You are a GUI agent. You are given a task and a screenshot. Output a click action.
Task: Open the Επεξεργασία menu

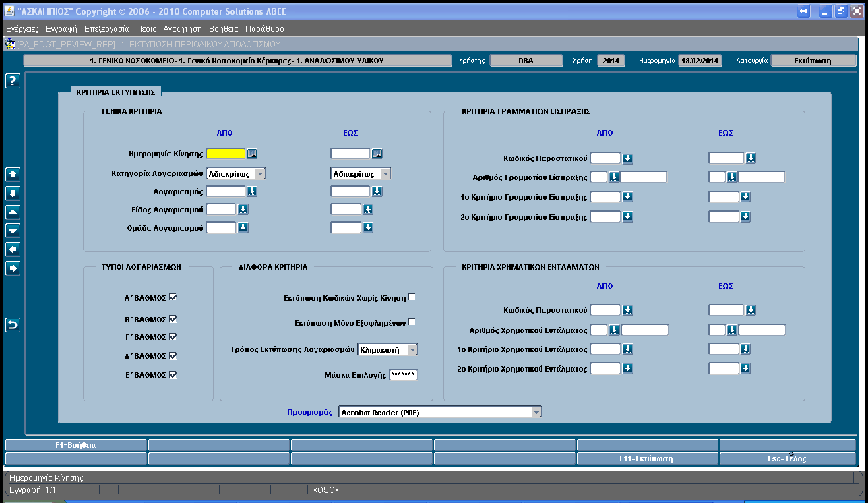click(x=106, y=29)
